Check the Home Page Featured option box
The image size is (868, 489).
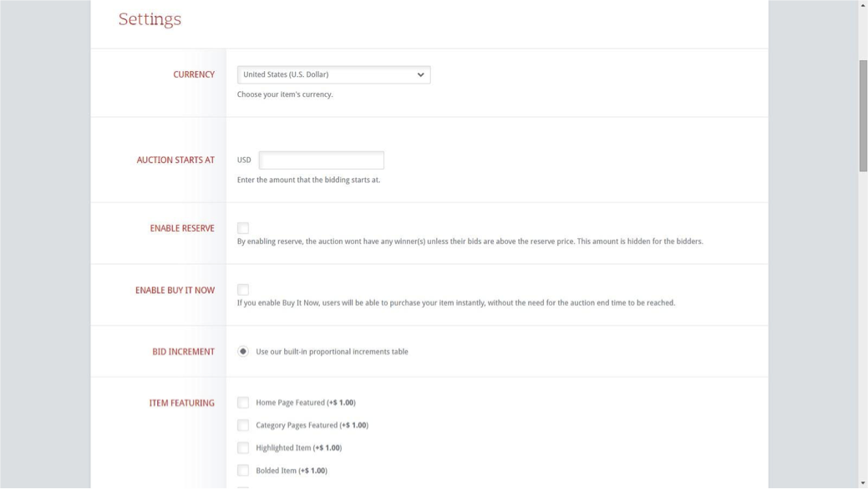point(243,403)
